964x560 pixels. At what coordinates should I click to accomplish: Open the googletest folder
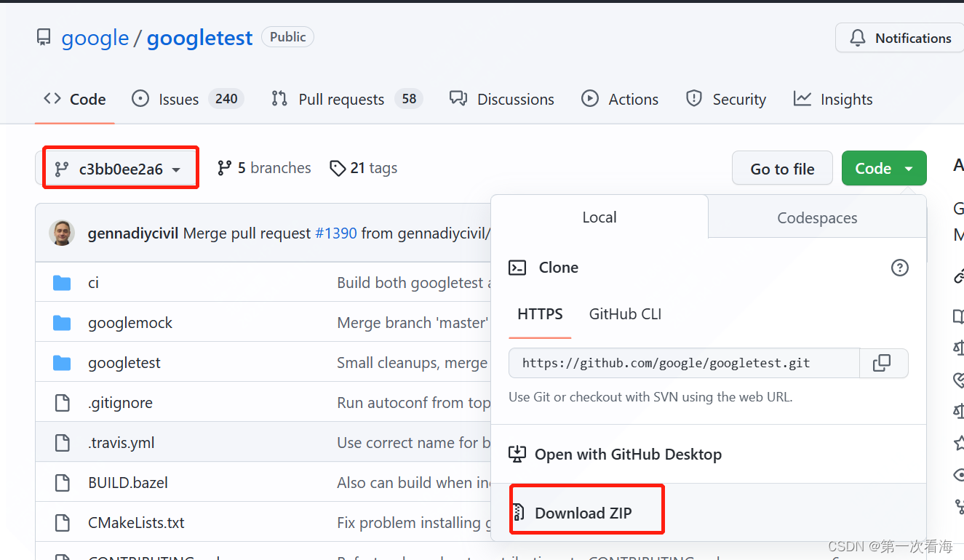coord(124,362)
